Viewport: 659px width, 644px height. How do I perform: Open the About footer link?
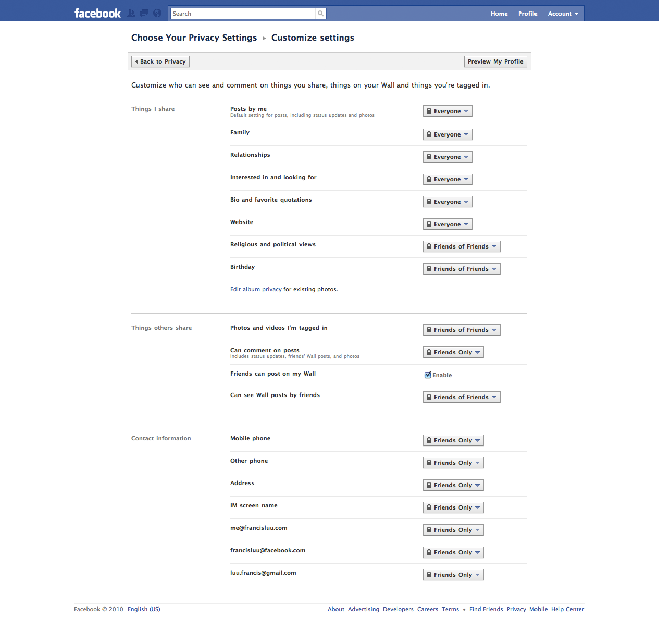336,609
